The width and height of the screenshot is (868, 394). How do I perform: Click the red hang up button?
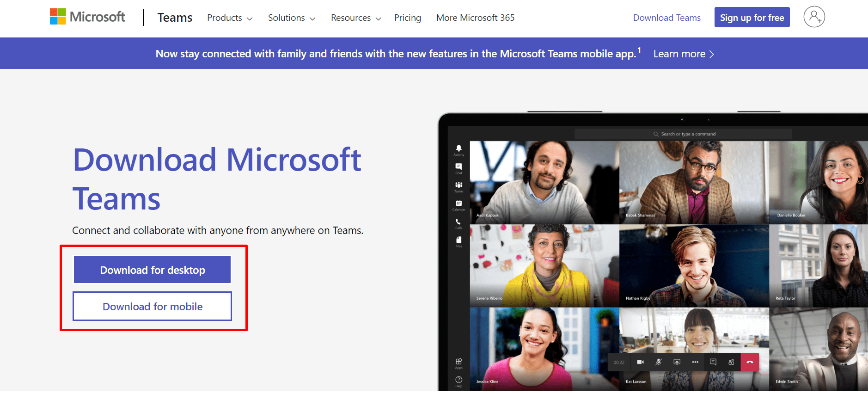(x=750, y=362)
